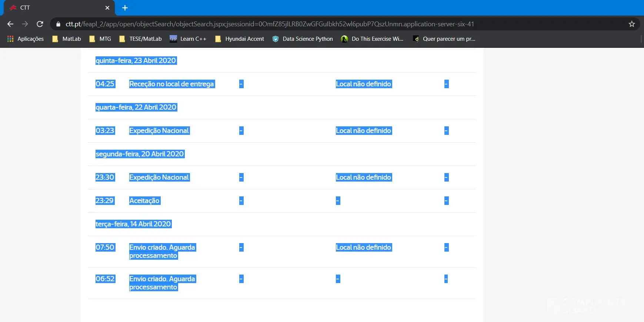Expand the TESE/MatLab bookmarks folder

pyautogui.click(x=140, y=39)
